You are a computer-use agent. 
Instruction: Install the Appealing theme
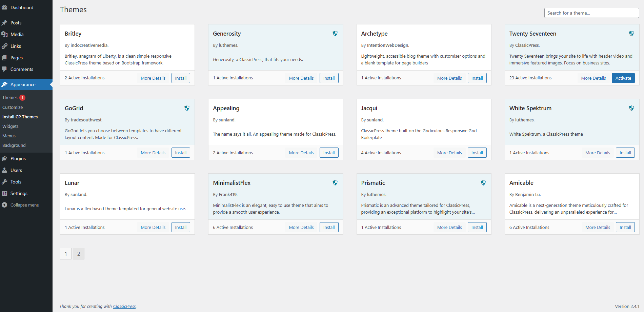(329, 153)
